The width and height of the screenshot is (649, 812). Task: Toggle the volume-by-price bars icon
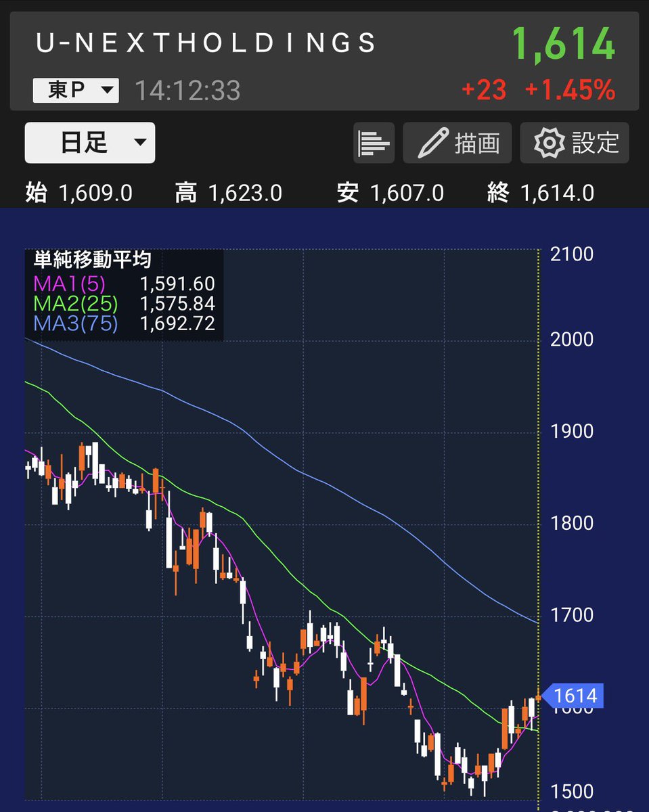point(374,143)
